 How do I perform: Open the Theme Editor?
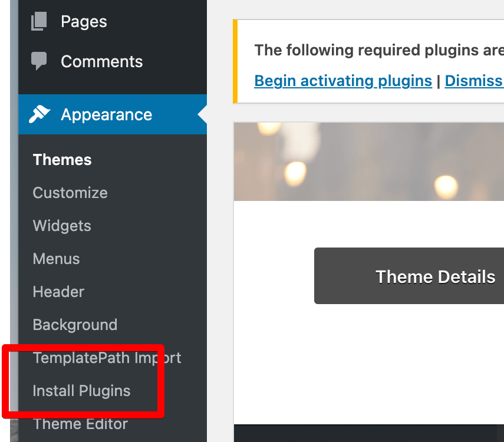pos(80,424)
